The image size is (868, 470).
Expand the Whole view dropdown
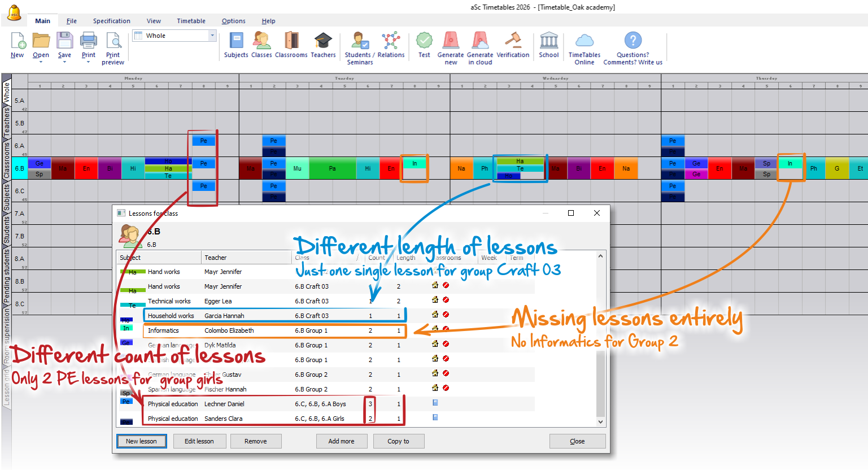[212, 36]
